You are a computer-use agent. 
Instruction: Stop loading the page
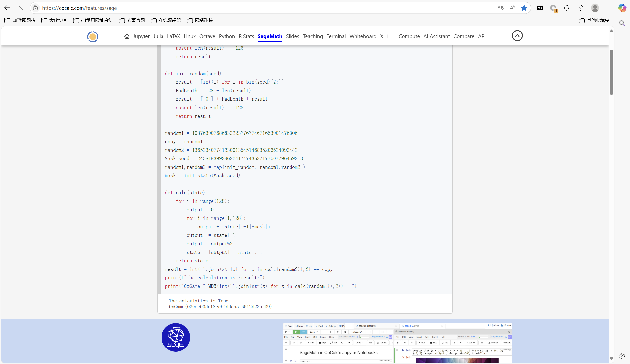click(21, 8)
